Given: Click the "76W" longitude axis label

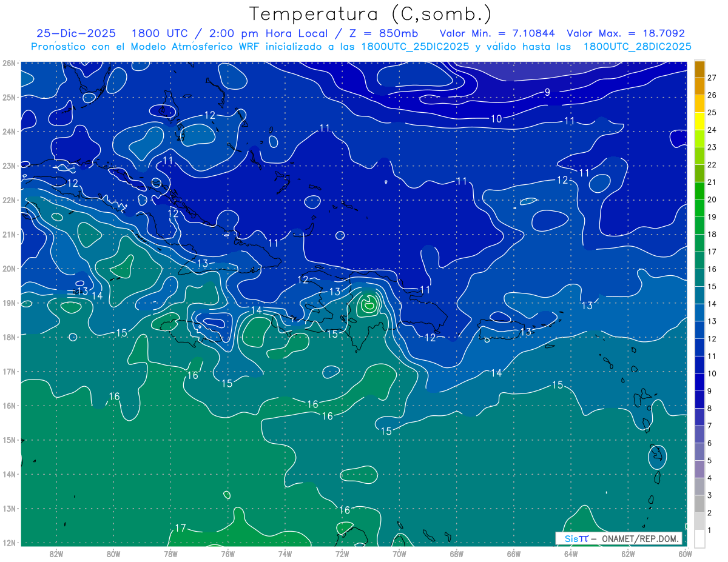Looking at the screenshot, I should coord(228,554).
